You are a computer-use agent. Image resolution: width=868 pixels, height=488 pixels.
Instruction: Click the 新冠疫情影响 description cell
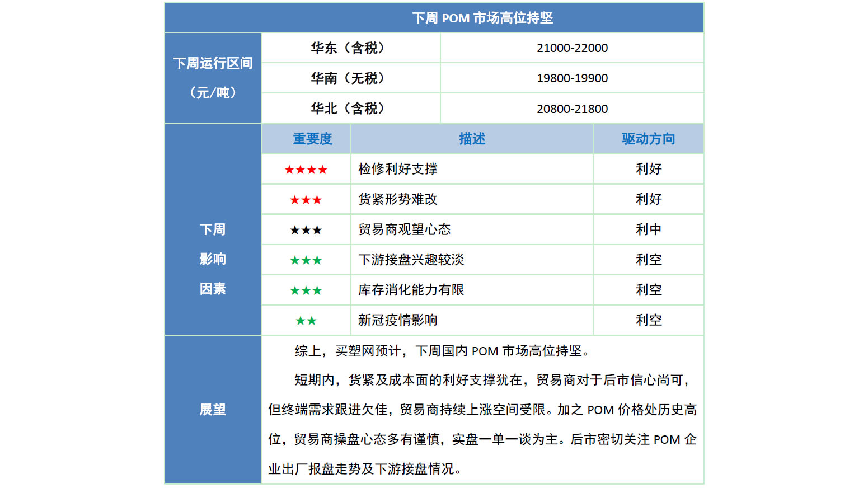pyautogui.click(x=398, y=321)
